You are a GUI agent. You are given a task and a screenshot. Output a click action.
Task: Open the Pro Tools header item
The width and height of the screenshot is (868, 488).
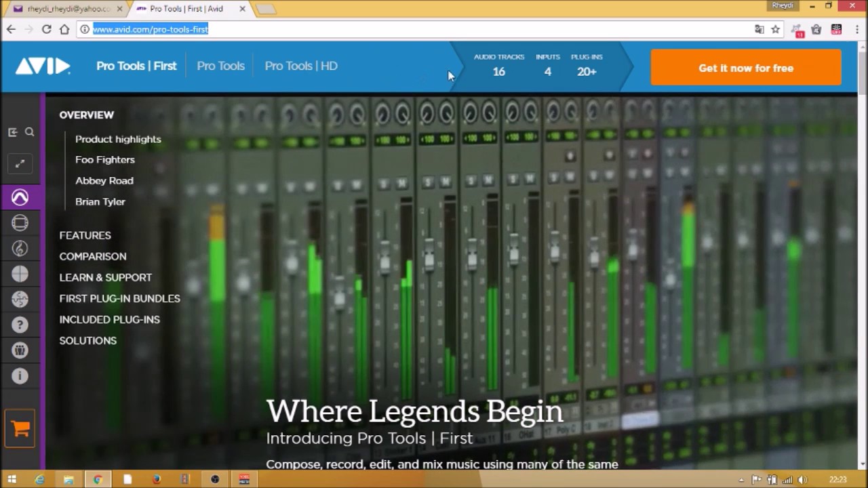pyautogui.click(x=220, y=66)
